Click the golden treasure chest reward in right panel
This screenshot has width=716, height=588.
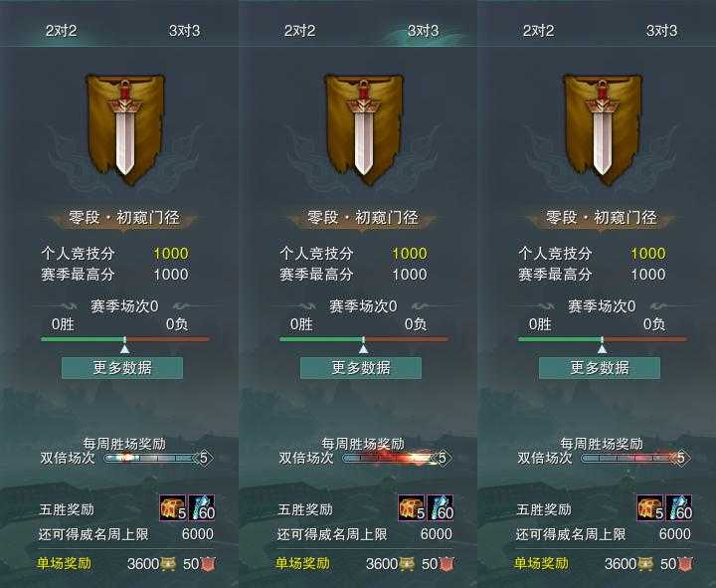click(650, 507)
